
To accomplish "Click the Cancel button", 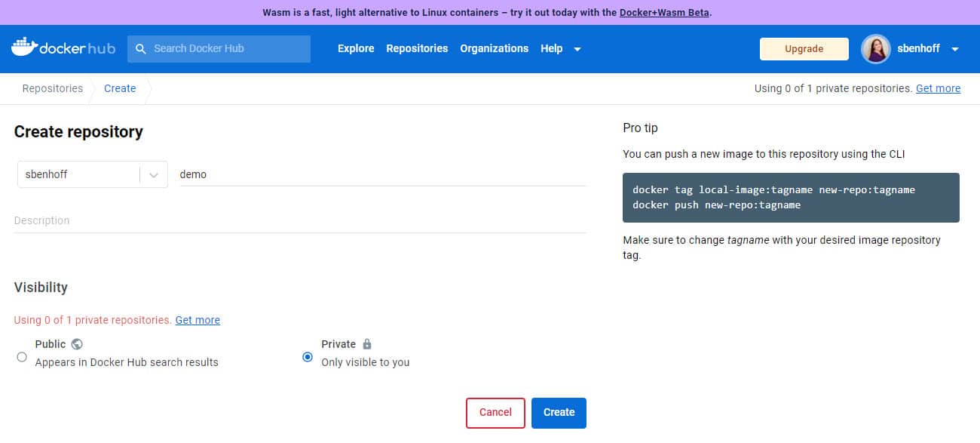I will point(495,413).
